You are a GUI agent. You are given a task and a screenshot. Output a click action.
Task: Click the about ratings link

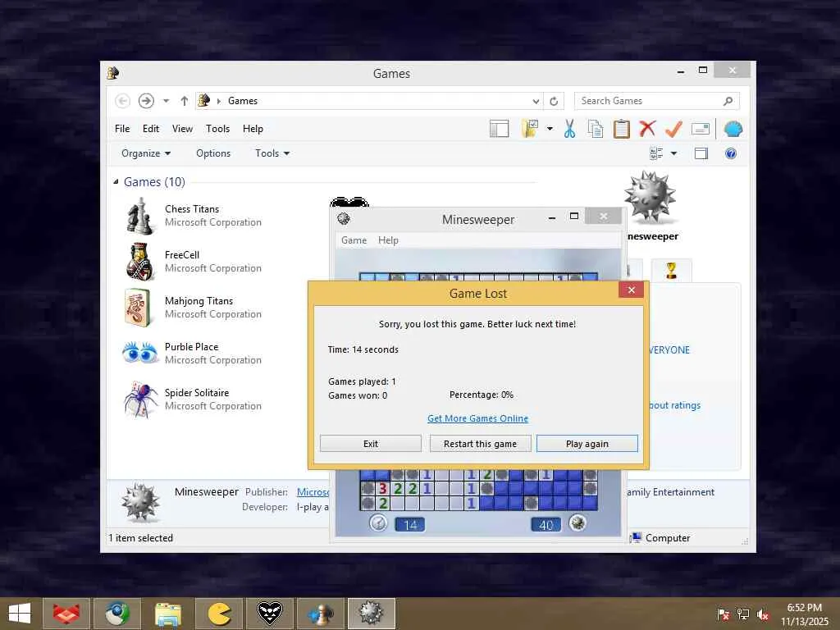(675, 405)
